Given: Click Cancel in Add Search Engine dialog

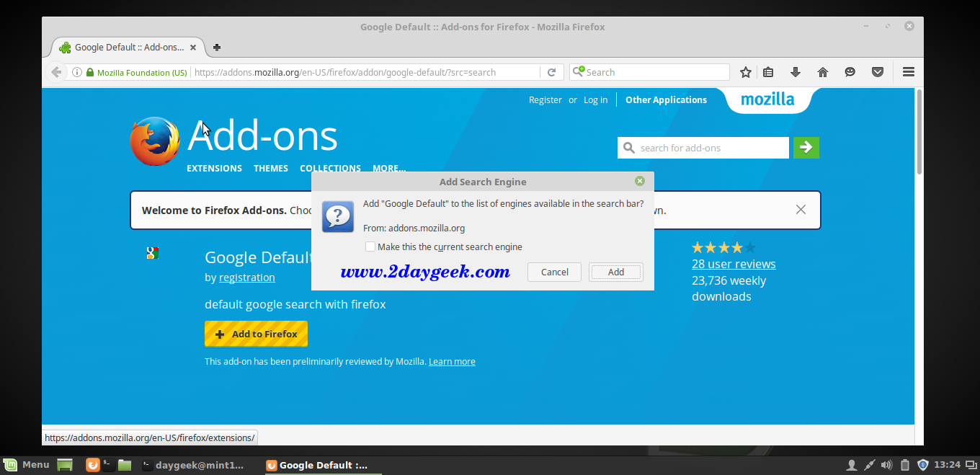Looking at the screenshot, I should [x=555, y=272].
